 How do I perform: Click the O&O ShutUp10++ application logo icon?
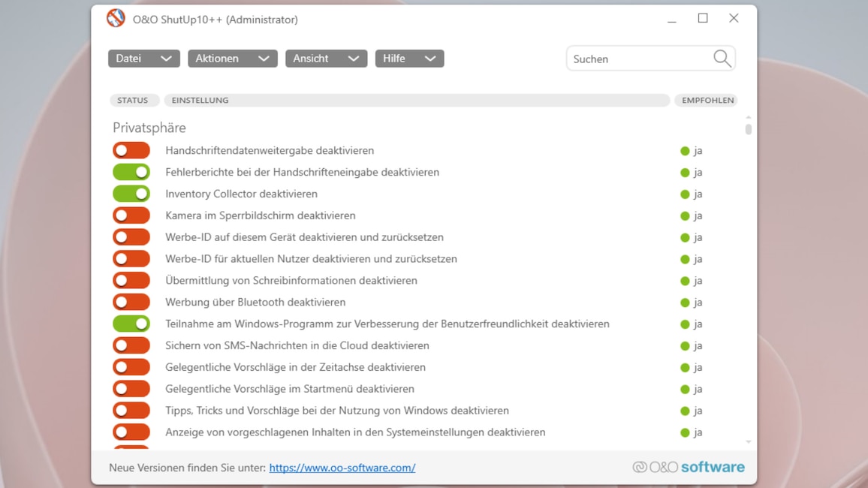click(x=116, y=19)
